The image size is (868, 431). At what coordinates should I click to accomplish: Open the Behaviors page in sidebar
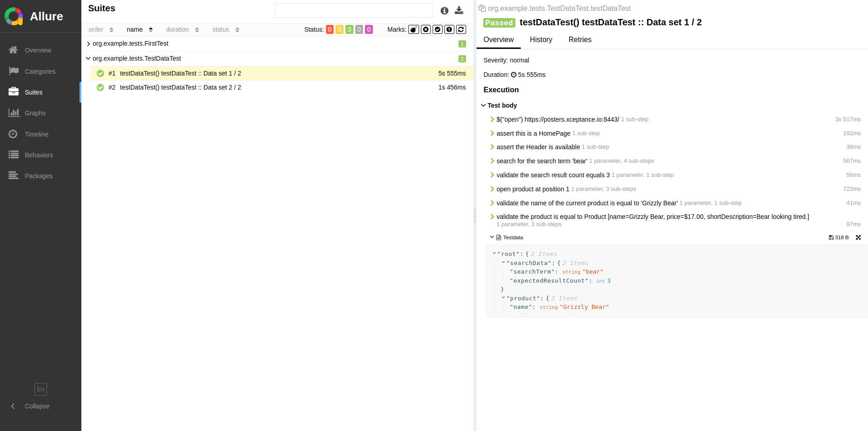[38, 155]
